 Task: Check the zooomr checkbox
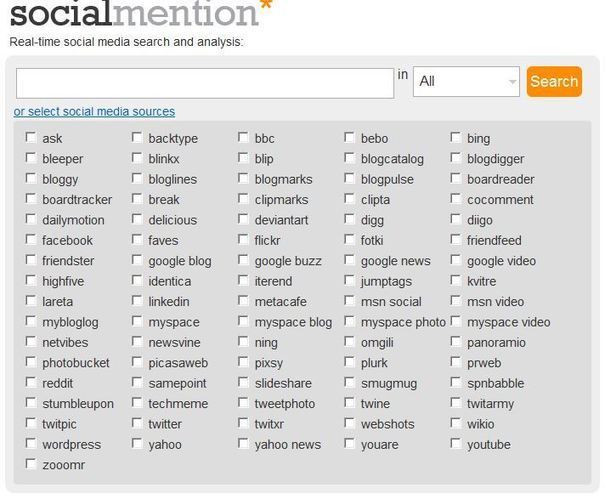pos(31,464)
